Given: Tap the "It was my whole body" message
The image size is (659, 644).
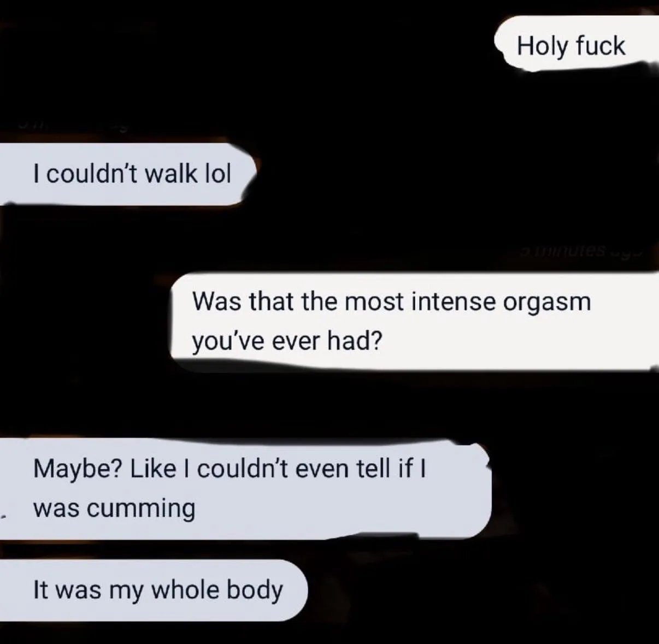Looking at the screenshot, I should click(x=153, y=590).
